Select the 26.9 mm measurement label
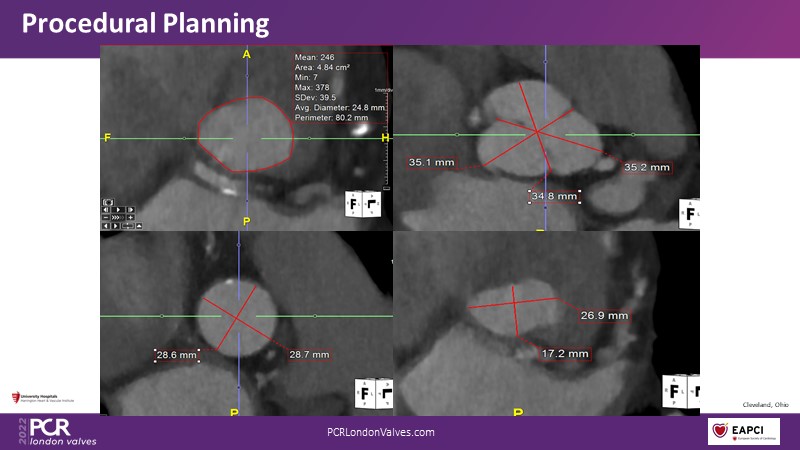800x450 pixels. pos(605,315)
